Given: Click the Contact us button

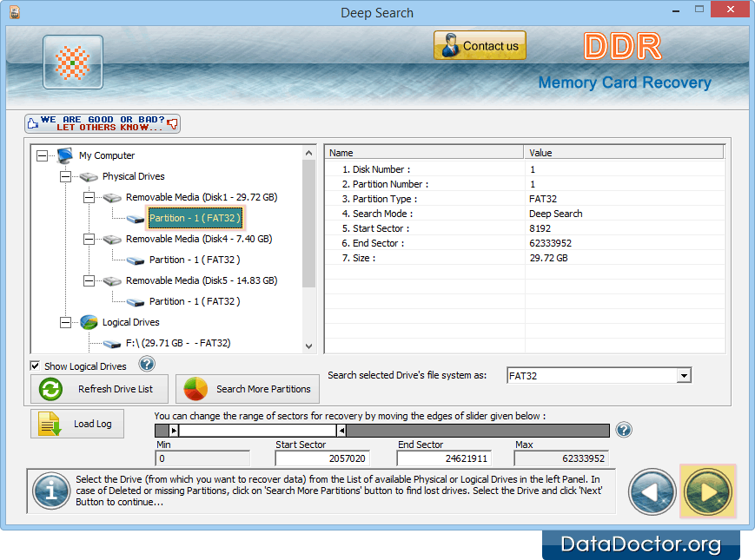Looking at the screenshot, I should pyautogui.click(x=480, y=46).
